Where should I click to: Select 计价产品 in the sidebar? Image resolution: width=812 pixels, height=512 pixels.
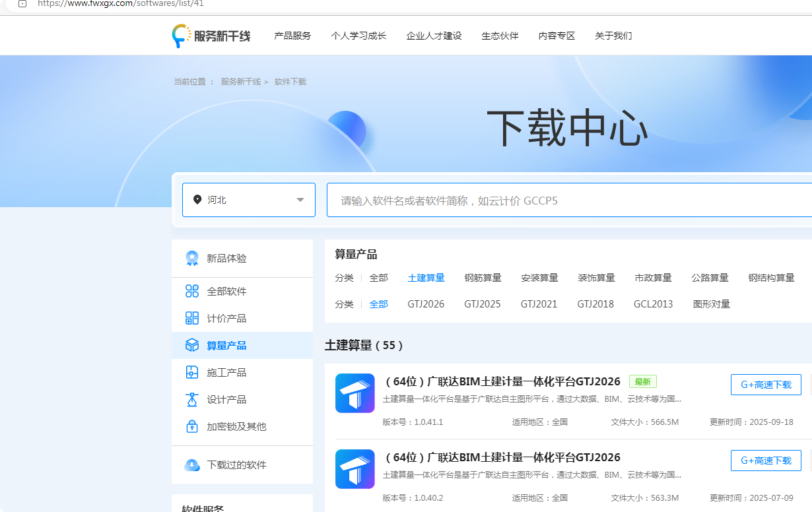click(x=242, y=318)
